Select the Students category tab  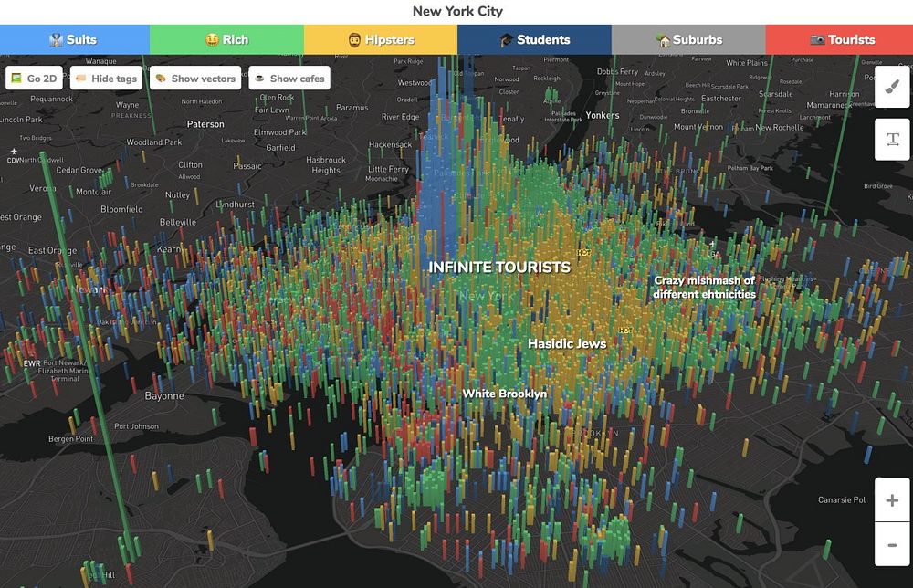point(534,39)
